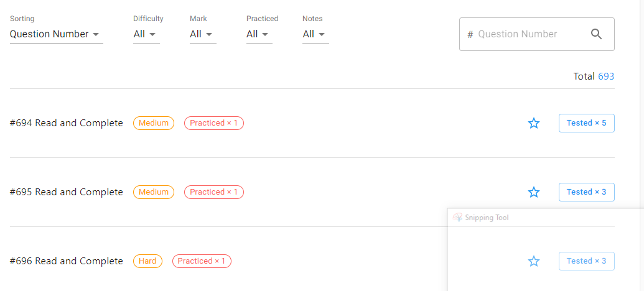Open the Notes filter dropdown
The image size is (644, 291).
tap(315, 34)
